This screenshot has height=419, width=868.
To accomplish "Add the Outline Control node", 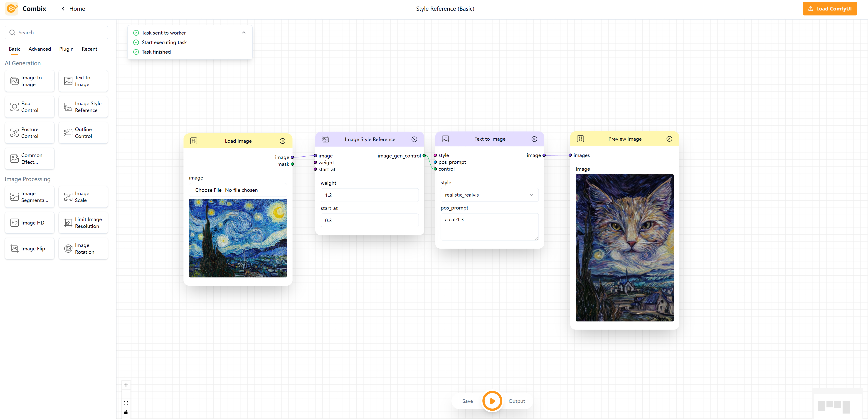I will 83,132.
